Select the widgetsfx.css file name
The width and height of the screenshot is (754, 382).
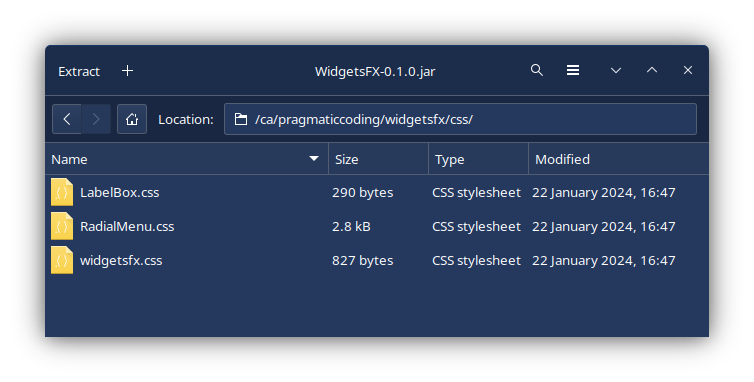[x=121, y=261]
